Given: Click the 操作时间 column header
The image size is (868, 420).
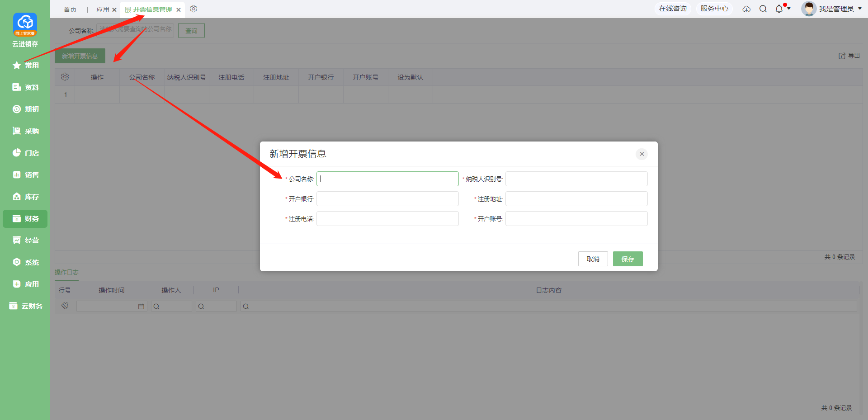Looking at the screenshot, I should (x=112, y=290).
